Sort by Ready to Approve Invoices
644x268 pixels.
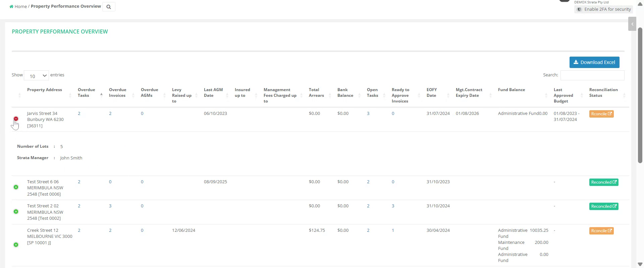pos(400,95)
